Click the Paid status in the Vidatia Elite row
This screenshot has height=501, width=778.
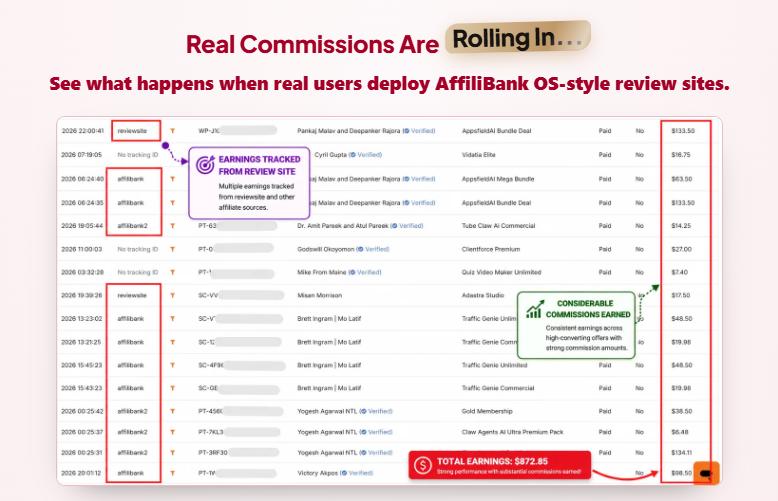[x=605, y=155]
